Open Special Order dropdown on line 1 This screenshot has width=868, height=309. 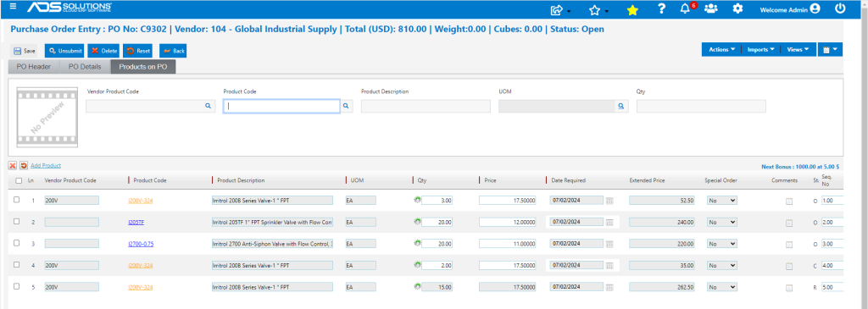(x=722, y=200)
